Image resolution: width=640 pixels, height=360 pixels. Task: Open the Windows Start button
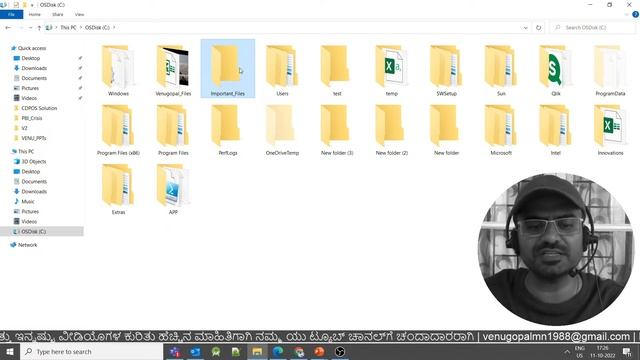point(10,351)
